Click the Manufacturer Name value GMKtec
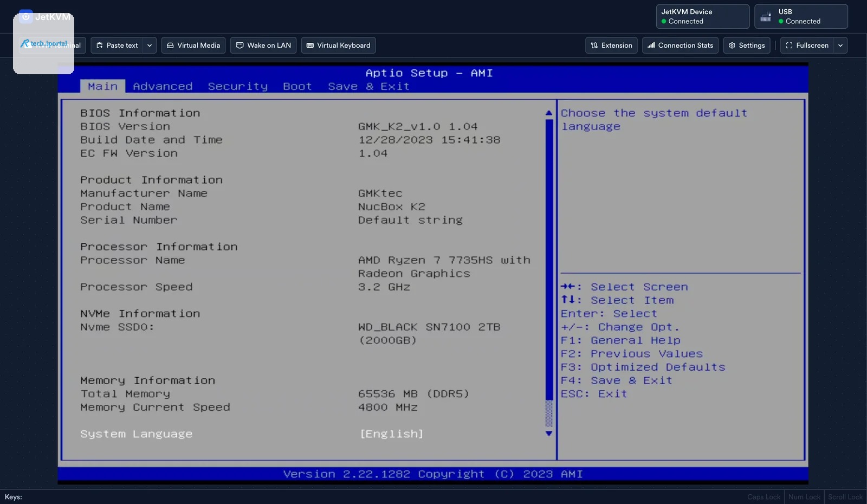The image size is (867, 504). point(380,193)
